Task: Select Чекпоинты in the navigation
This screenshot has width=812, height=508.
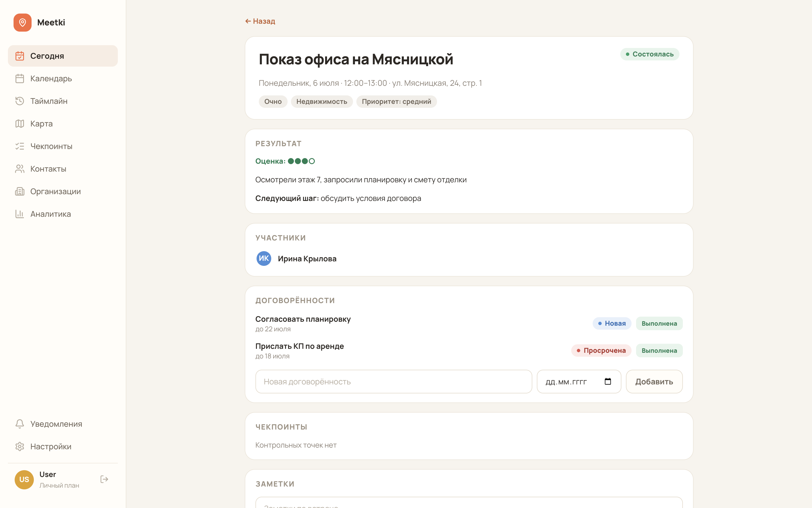Action: [x=63, y=146]
